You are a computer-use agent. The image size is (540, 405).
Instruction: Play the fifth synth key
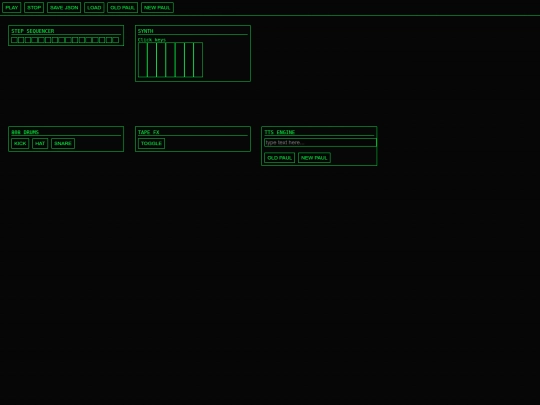(180, 60)
